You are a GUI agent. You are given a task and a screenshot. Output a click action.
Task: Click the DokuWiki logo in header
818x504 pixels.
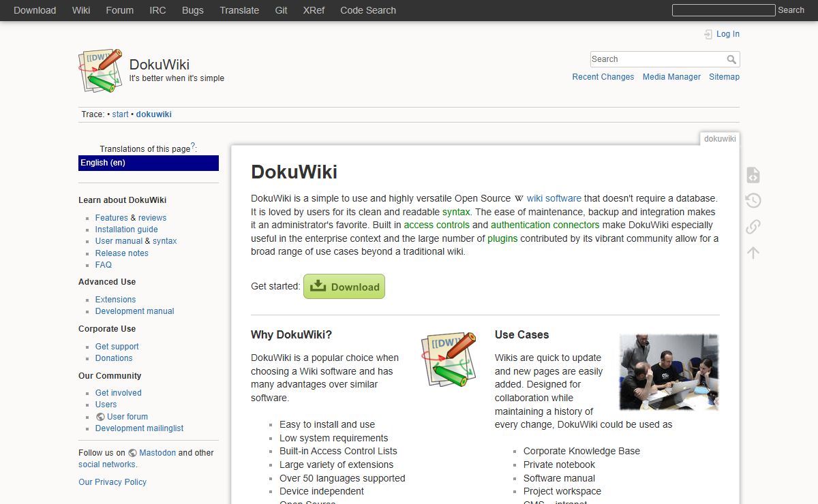(101, 71)
